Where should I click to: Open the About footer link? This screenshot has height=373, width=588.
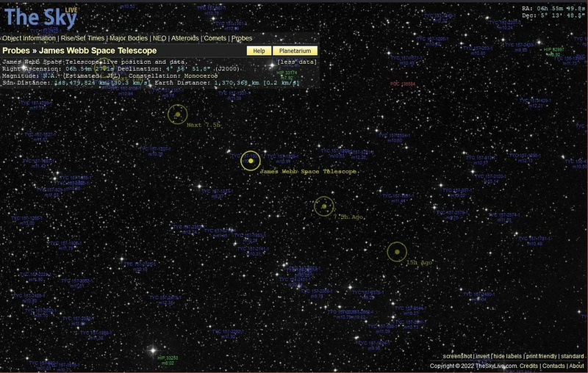click(x=576, y=366)
